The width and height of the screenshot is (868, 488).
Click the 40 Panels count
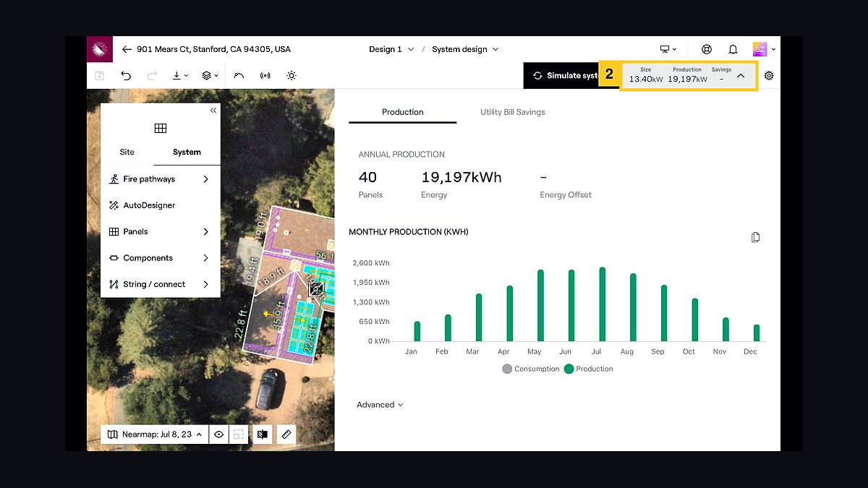[367, 178]
